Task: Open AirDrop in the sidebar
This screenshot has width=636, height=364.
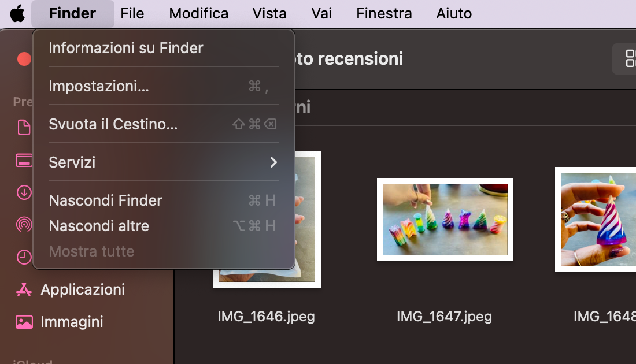Action: (x=23, y=225)
